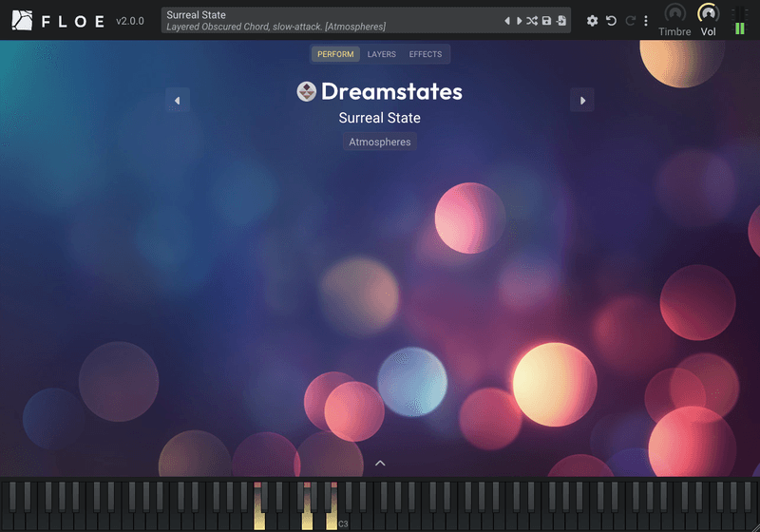Switch to the Perform tab
The image size is (760, 532).
click(335, 54)
